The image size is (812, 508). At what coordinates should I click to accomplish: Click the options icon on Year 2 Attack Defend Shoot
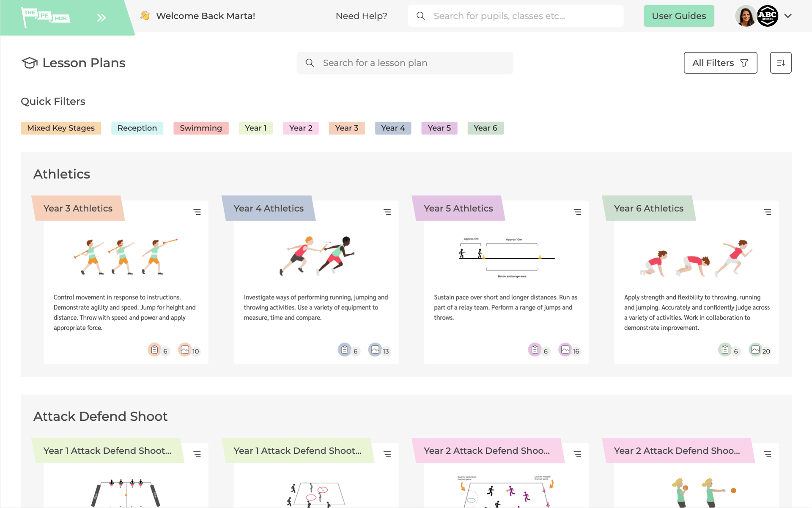(x=578, y=454)
